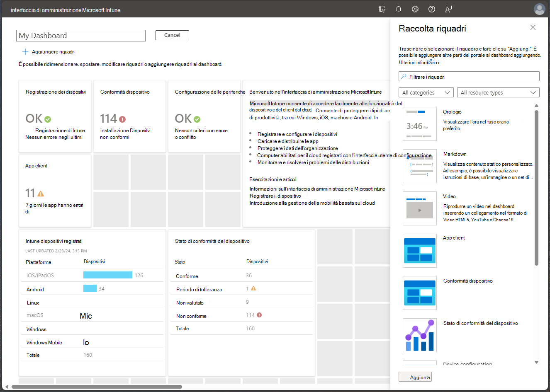The image size is (550, 392).
Task: Open the Cloud Shell/directory icon in header
Action: [x=382, y=9]
